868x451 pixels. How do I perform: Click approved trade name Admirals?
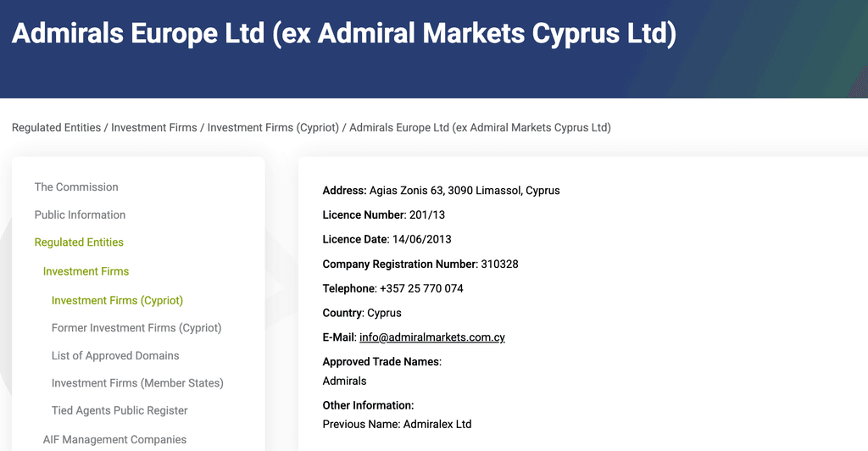pyautogui.click(x=344, y=381)
